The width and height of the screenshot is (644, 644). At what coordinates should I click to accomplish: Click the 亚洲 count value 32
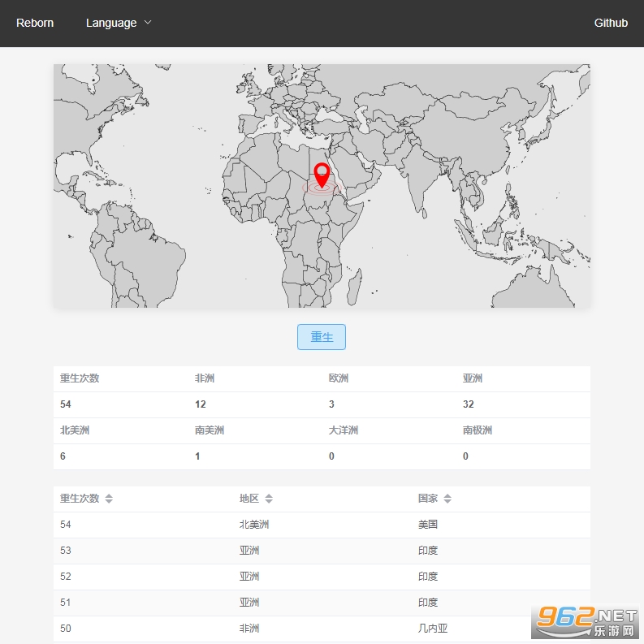pyautogui.click(x=469, y=404)
